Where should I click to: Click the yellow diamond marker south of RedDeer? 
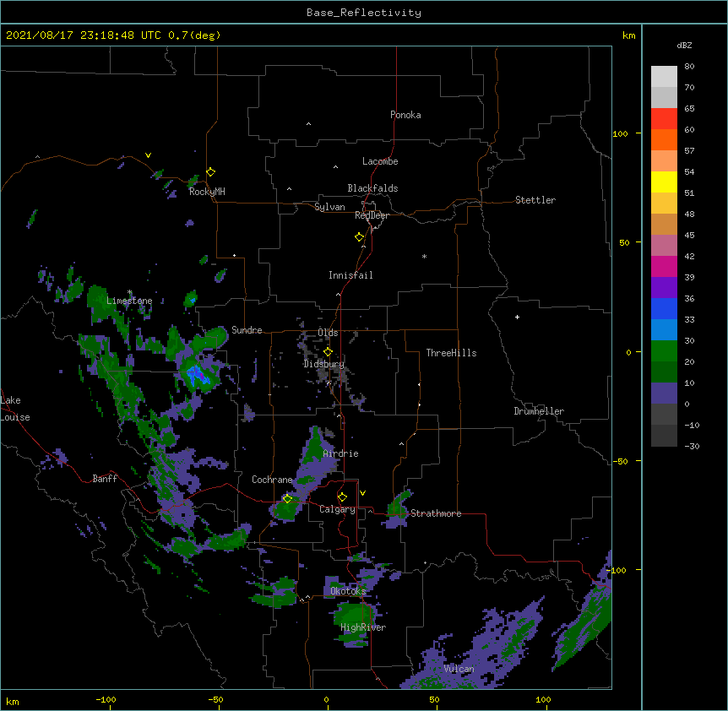tap(360, 237)
